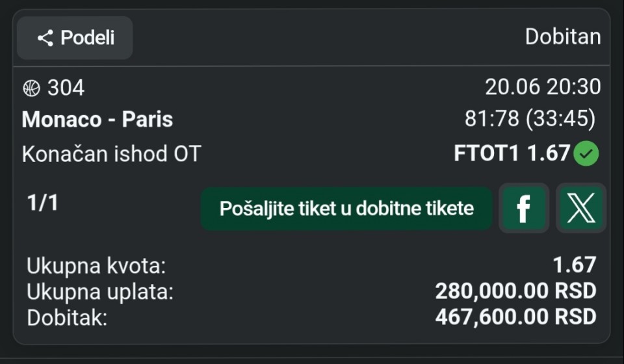Select the 81:78 (33:45) score
624x364 pixels.
click(530, 118)
